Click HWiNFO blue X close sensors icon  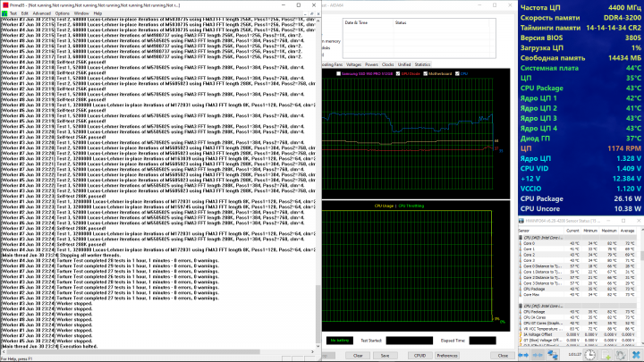[x=636, y=355]
